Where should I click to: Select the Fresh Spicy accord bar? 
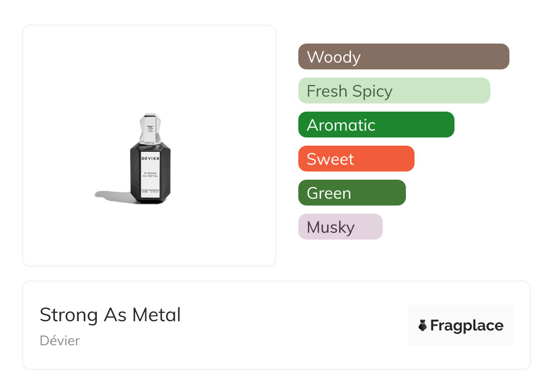(394, 91)
